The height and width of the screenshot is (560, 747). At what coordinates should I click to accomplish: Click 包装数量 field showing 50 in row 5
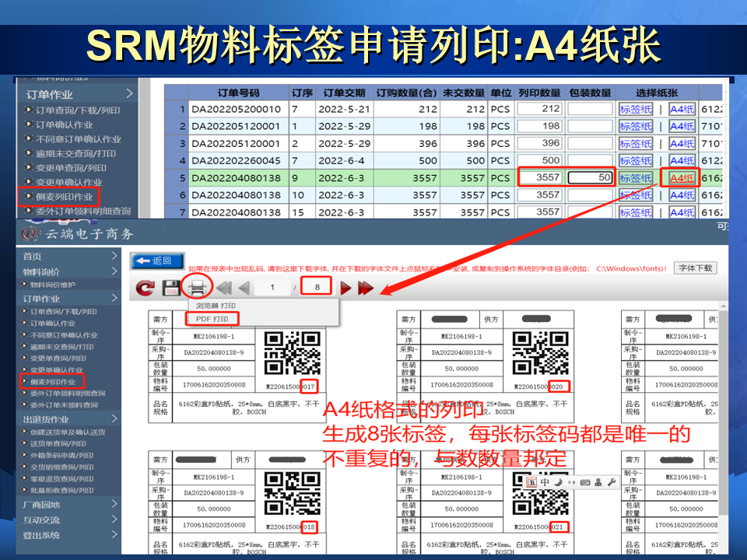point(590,177)
